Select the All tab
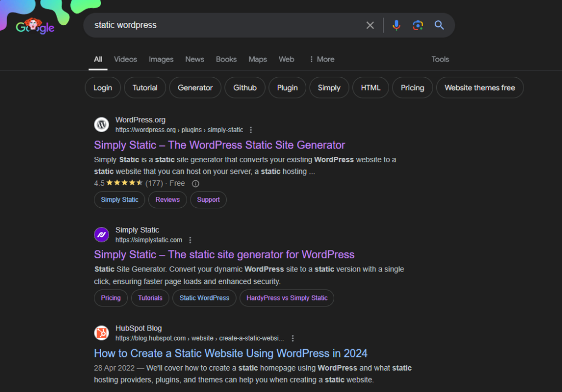The image size is (562, 392). (x=98, y=59)
